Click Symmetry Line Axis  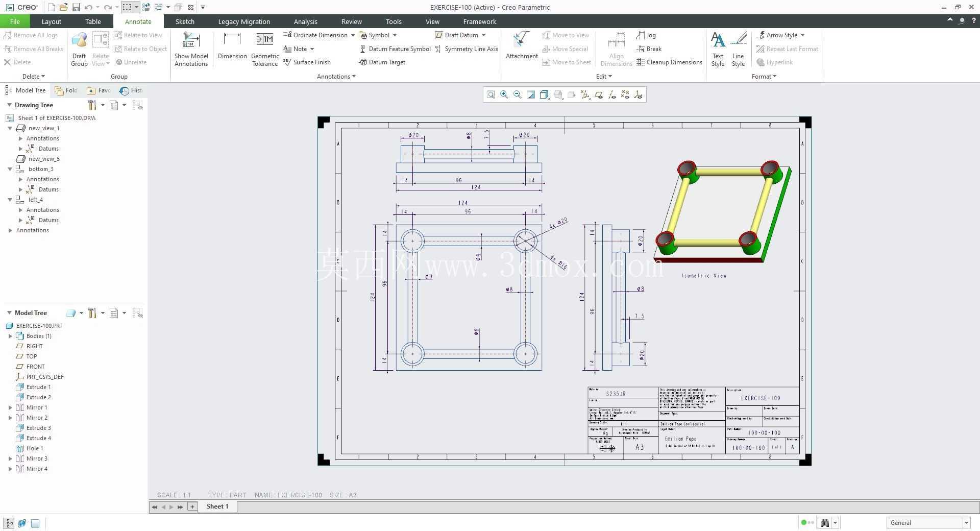click(467, 49)
